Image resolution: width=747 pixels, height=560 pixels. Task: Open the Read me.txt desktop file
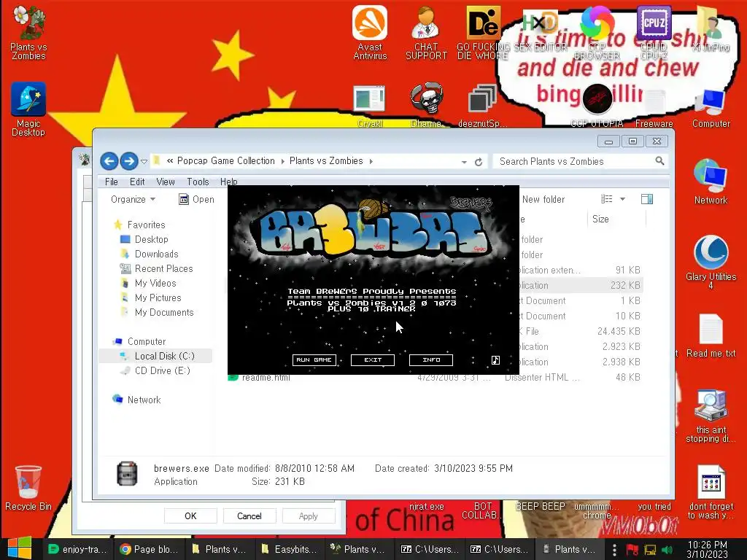pos(711,335)
